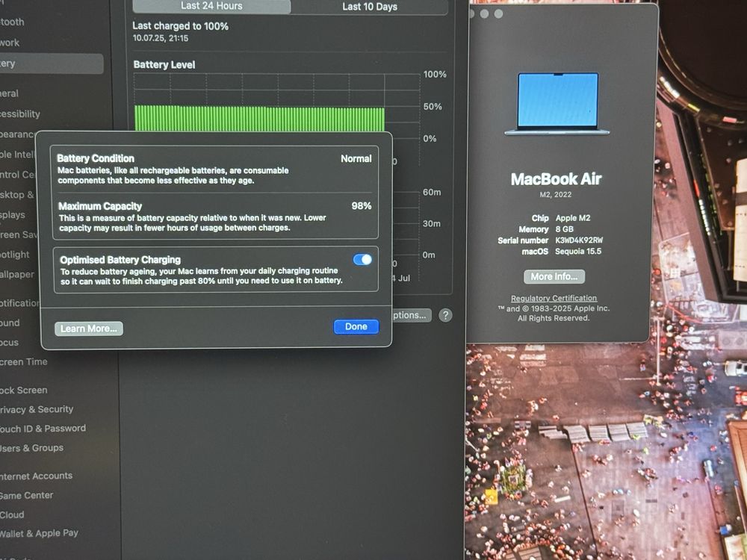Select the highlighted Battery sidebar item
The image size is (747, 560).
tap(52, 63)
